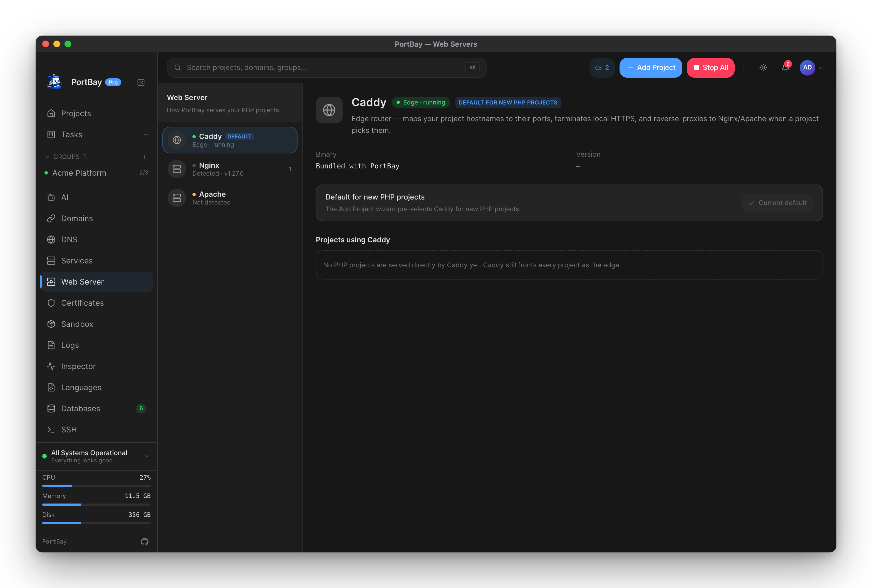
Task: Click the Caddy globe icon in header
Action: coord(329,110)
